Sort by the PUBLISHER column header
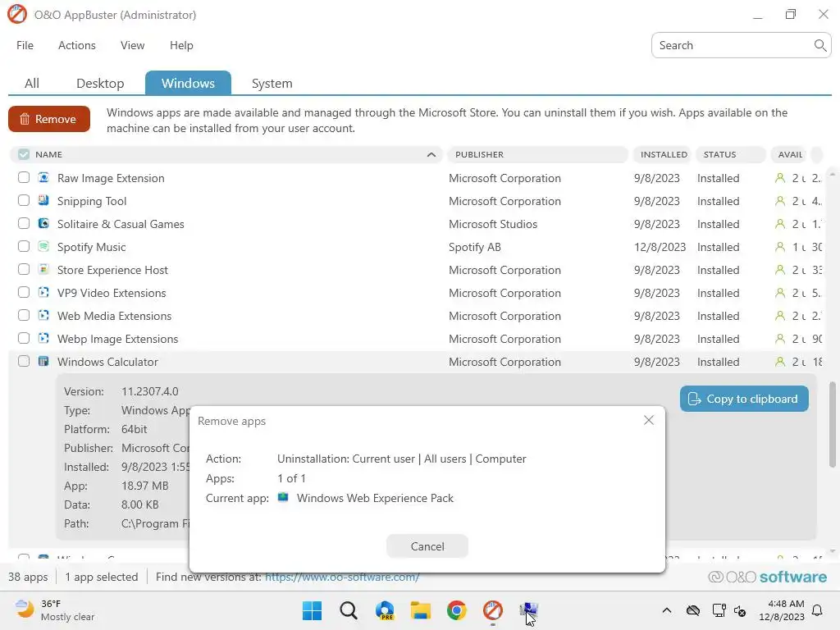 [x=537, y=154]
